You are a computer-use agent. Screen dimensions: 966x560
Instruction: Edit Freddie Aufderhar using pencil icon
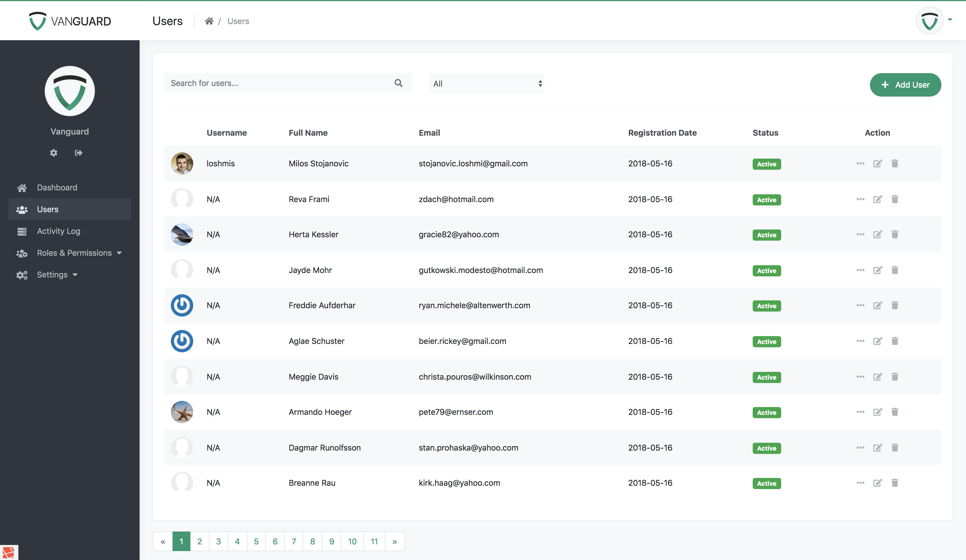[877, 305]
